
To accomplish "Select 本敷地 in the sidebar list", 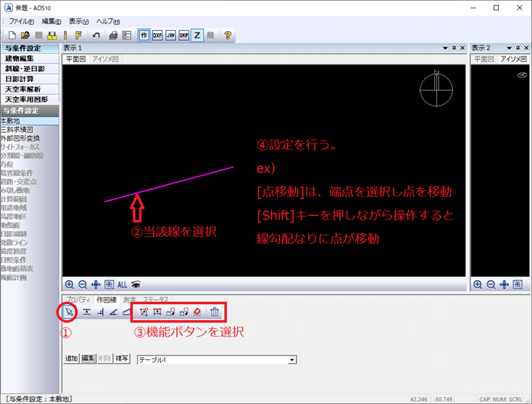I will tap(30, 121).
